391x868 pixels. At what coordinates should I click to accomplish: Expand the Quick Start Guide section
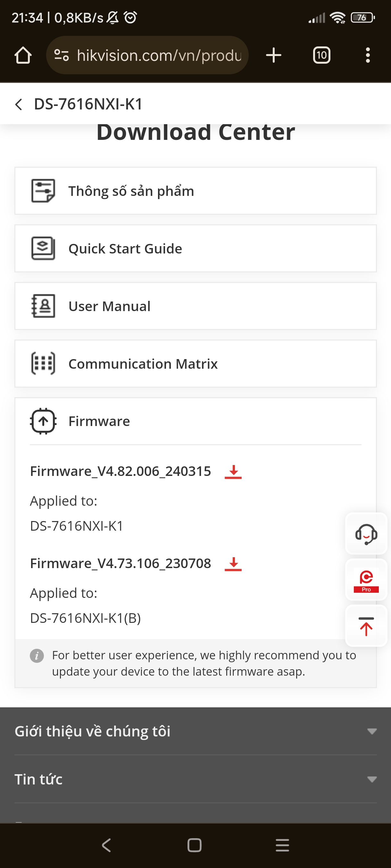[x=195, y=249]
